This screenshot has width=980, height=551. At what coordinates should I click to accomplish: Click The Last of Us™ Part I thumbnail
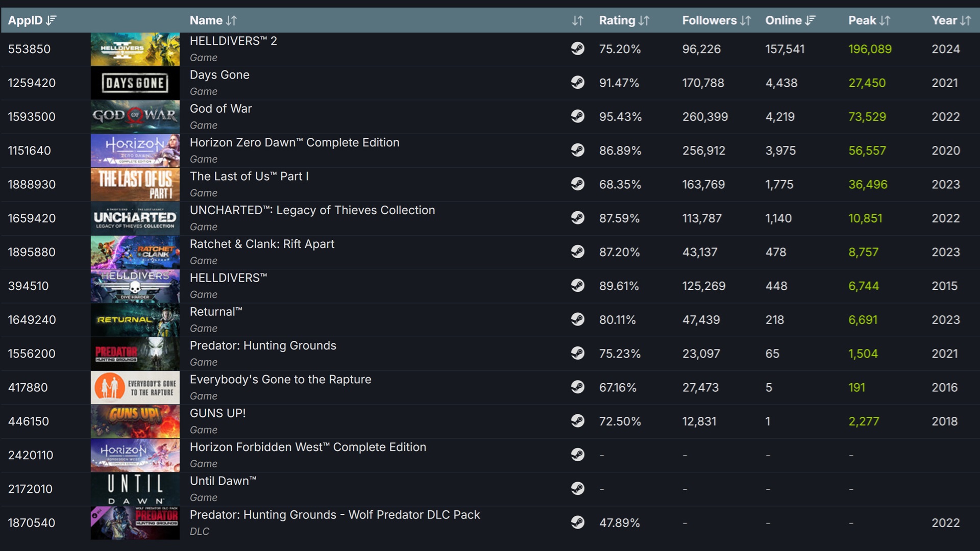pos(135,185)
